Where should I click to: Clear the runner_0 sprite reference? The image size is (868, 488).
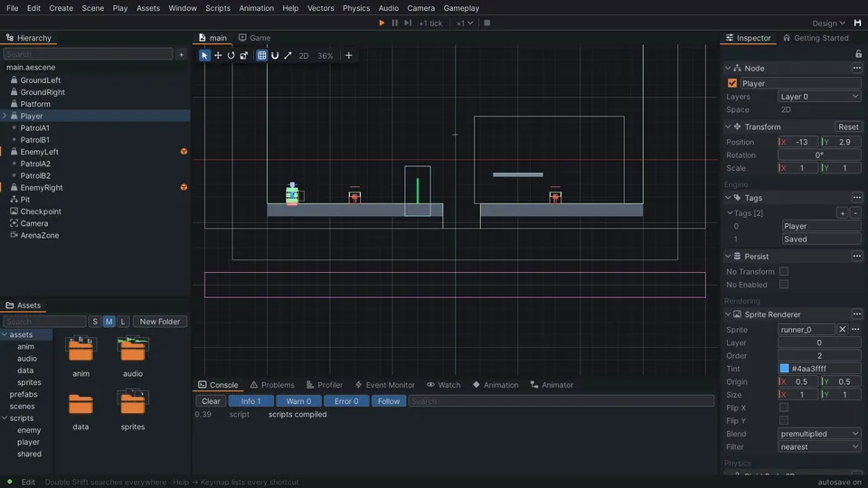[x=843, y=329]
